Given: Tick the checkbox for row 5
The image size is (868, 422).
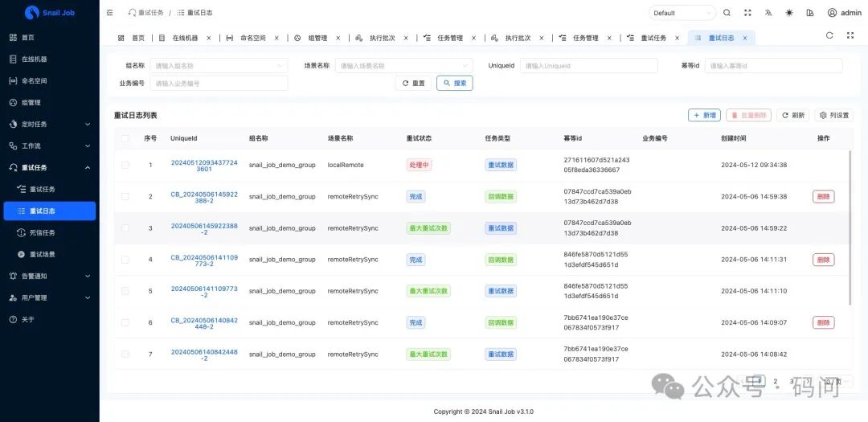Looking at the screenshot, I should click(x=125, y=291).
